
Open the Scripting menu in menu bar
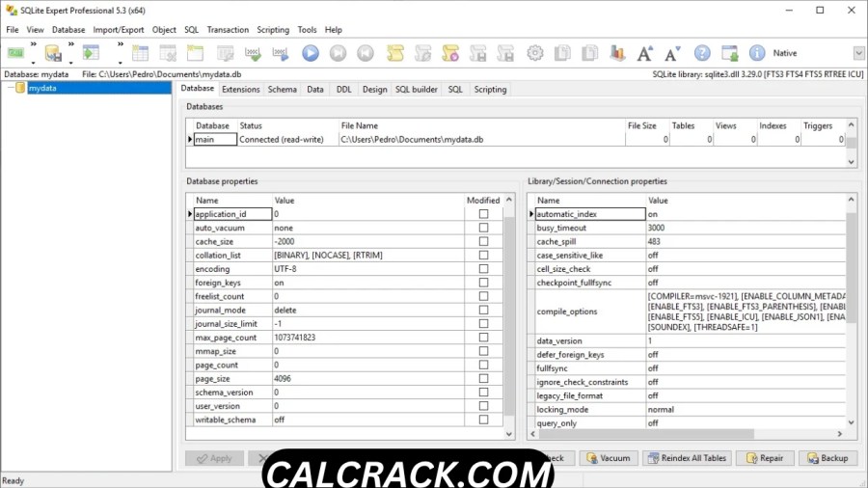pyautogui.click(x=273, y=30)
